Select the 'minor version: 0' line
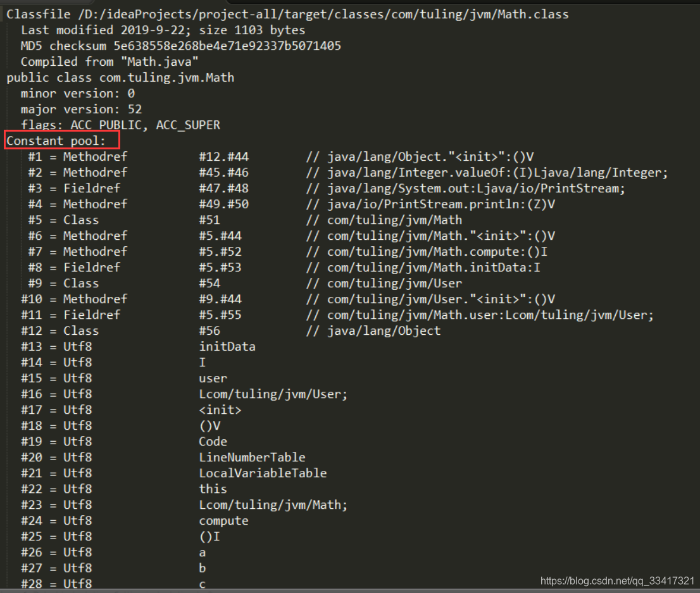This screenshot has height=593, width=700. click(78, 93)
